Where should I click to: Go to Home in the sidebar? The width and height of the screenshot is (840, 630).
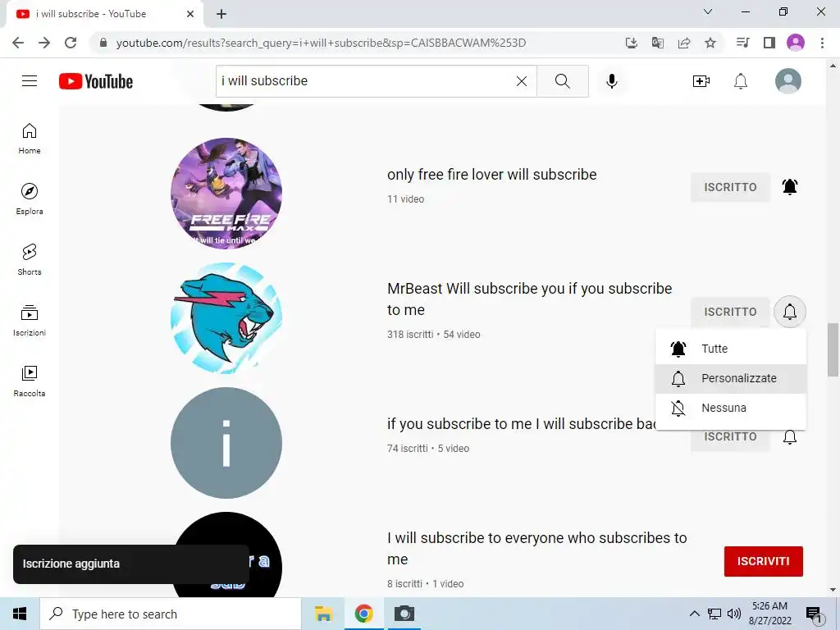[30, 139]
